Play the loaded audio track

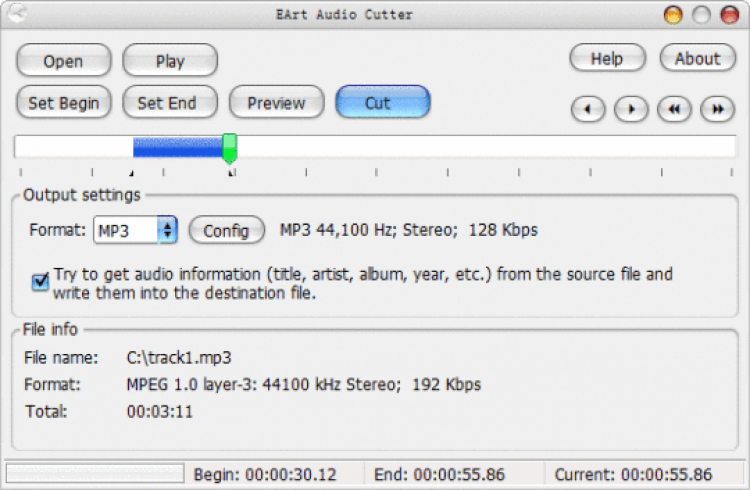point(170,61)
